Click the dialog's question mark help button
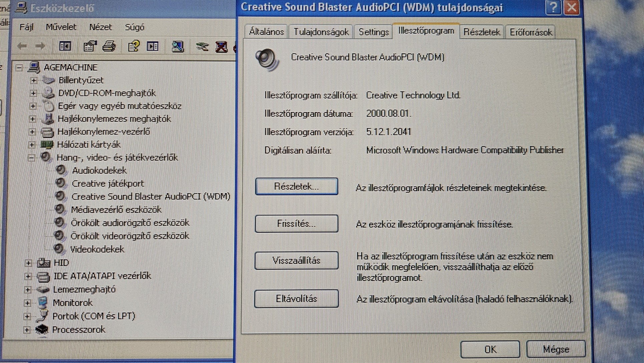This screenshot has height=363, width=644. (553, 7)
